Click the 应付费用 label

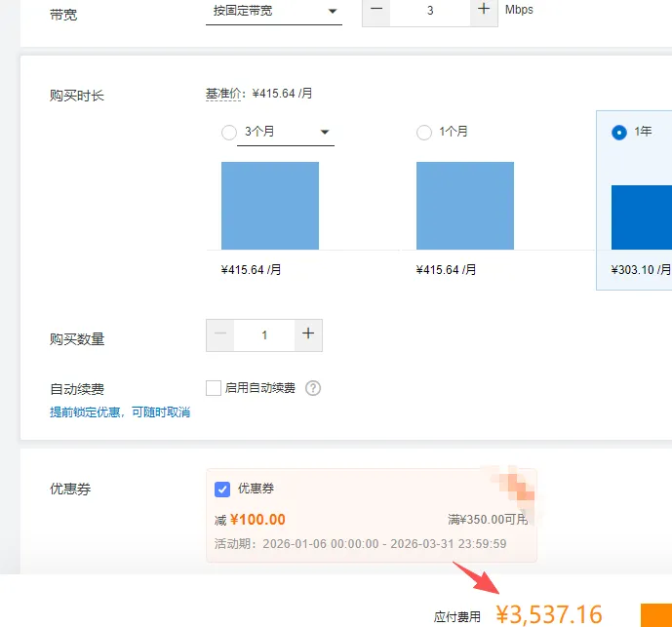click(456, 617)
